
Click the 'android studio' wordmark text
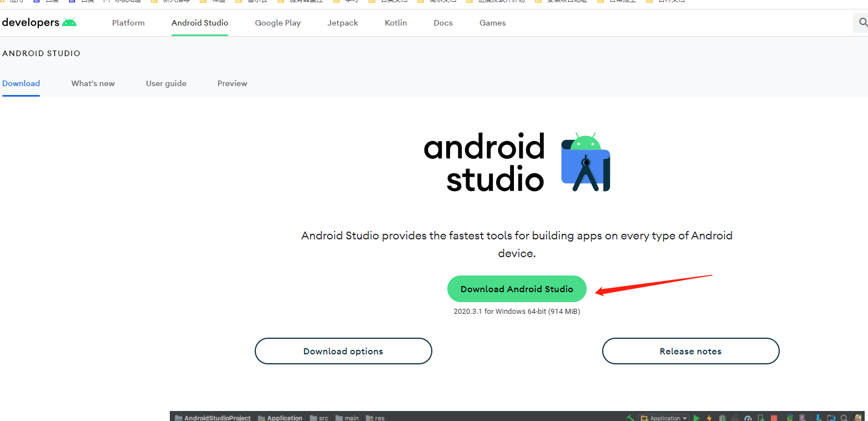coord(484,162)
